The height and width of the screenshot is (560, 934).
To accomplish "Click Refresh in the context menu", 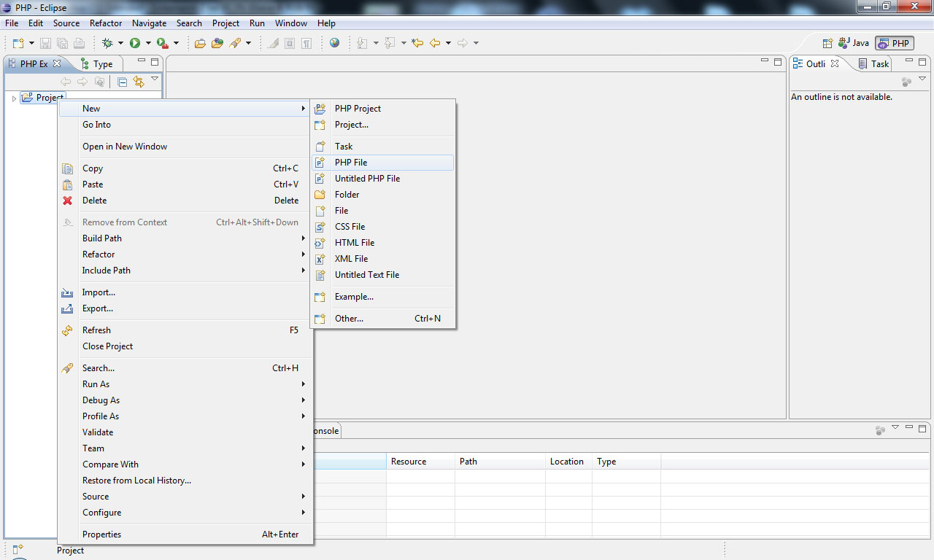I will coord(185,330).
